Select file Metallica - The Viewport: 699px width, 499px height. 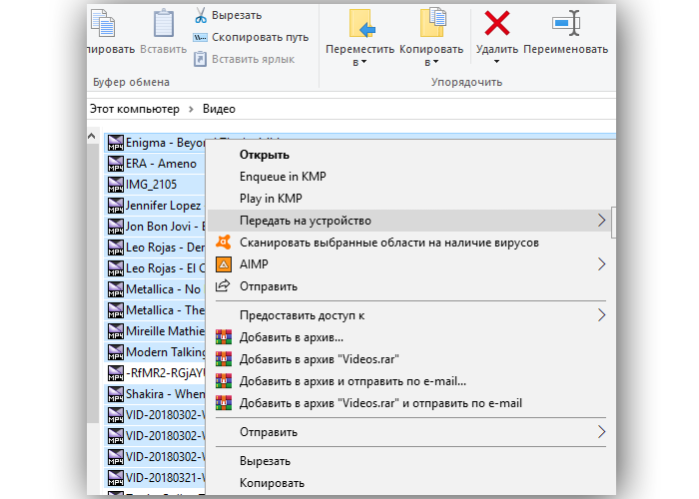(155, 310)
